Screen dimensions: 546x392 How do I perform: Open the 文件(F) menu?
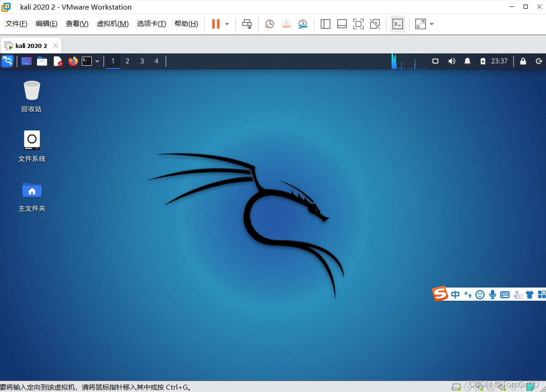pyautogui.click(x=16, y=24)
